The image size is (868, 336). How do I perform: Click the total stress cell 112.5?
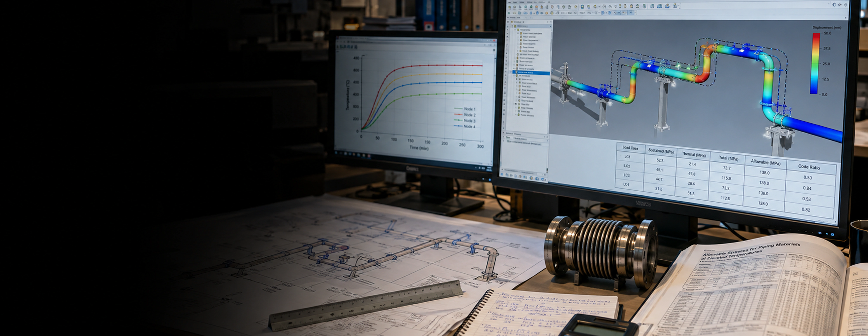[725, 198]
